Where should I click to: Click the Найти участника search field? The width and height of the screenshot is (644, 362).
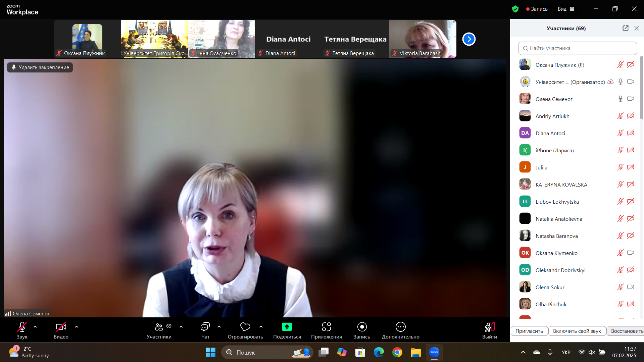(x=578, y=48)
